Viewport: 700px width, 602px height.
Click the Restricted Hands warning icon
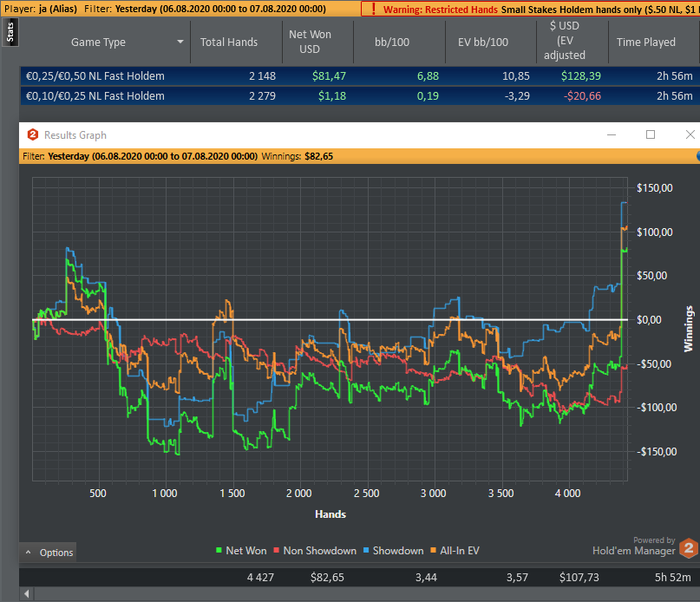[x=374, y=9]
